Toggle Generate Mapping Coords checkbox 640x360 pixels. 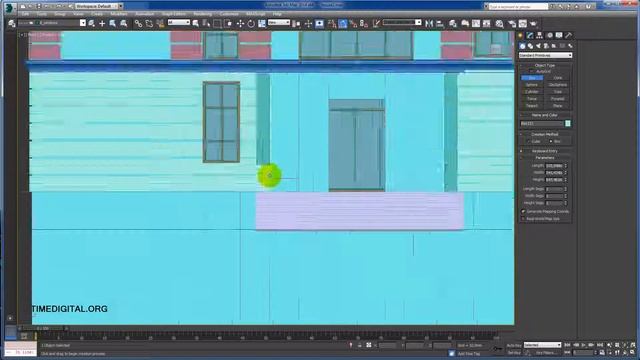(523, 211)
